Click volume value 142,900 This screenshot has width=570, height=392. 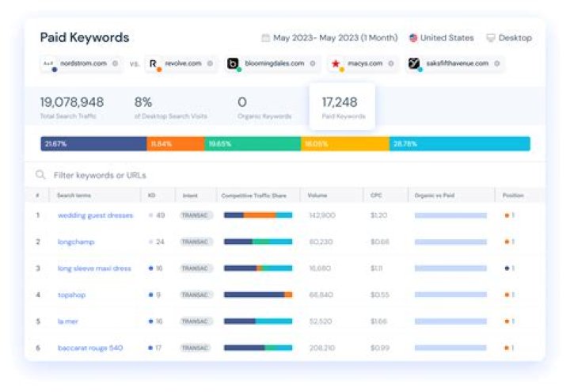(x=322, y=215)
